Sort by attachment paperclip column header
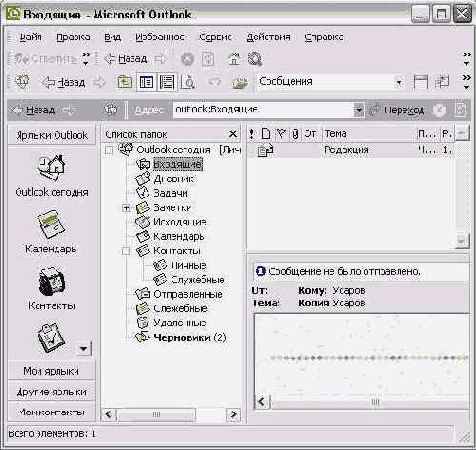Screen dimensions: 476x450 tap(295, 134)
